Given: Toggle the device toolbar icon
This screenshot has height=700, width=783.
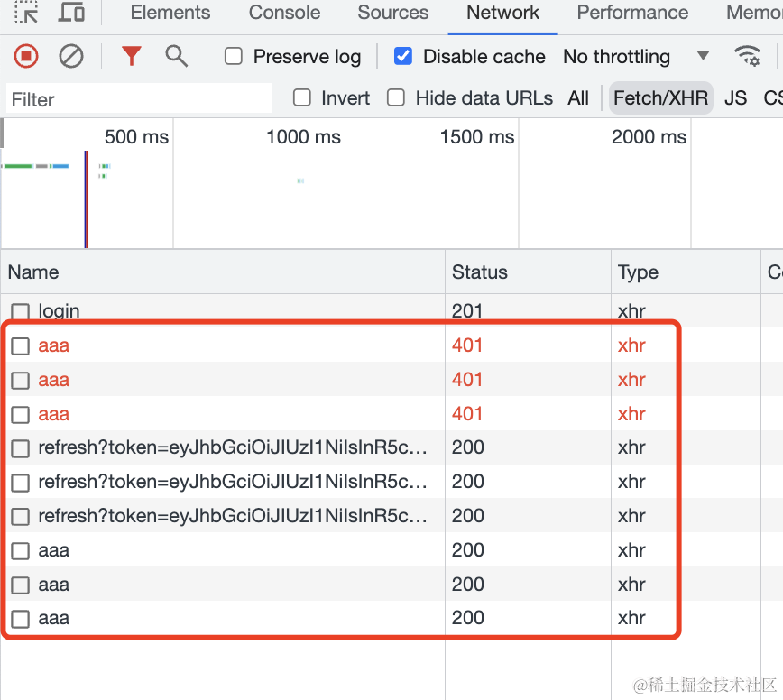Looking at the screenshot, I should (71, 12).
